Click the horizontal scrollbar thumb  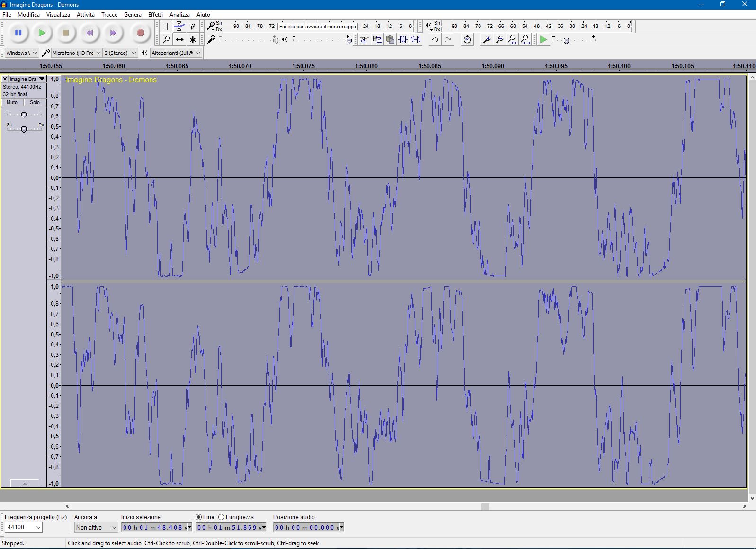[x=485, y=506]
